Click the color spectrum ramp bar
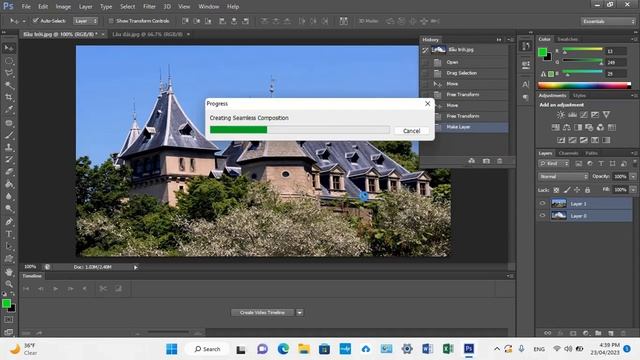640x360 pixels. (x=584, y=85)
